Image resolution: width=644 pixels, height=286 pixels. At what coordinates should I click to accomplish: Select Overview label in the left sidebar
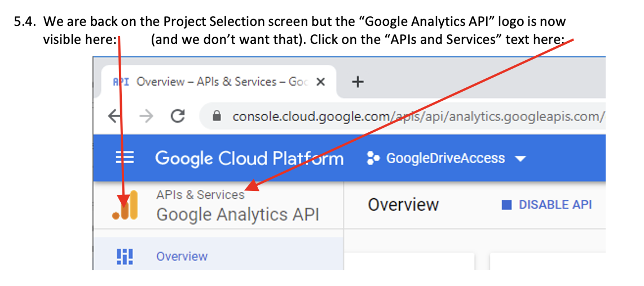point(182,256)
